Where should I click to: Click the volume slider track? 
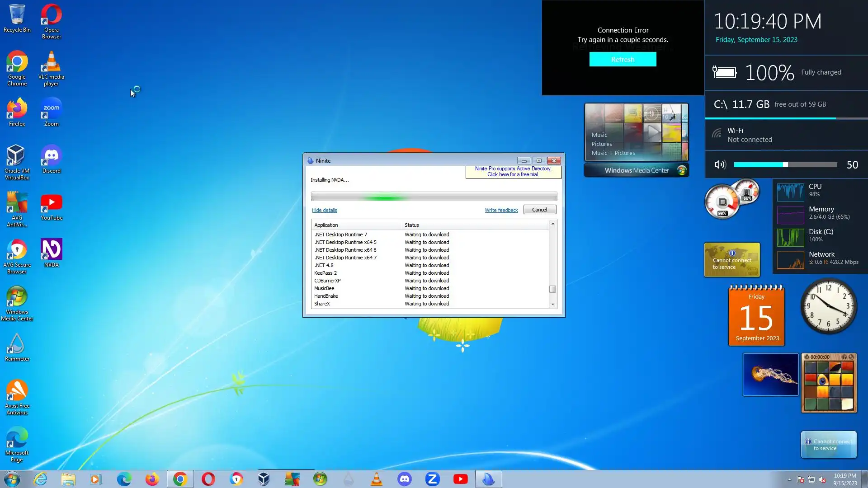point(785,165)
